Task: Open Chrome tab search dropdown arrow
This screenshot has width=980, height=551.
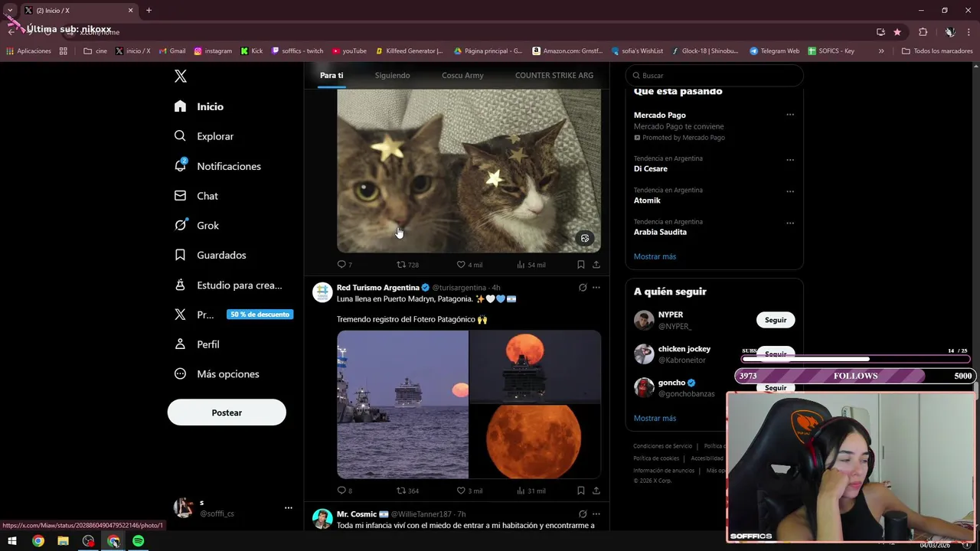Action: 10,10
